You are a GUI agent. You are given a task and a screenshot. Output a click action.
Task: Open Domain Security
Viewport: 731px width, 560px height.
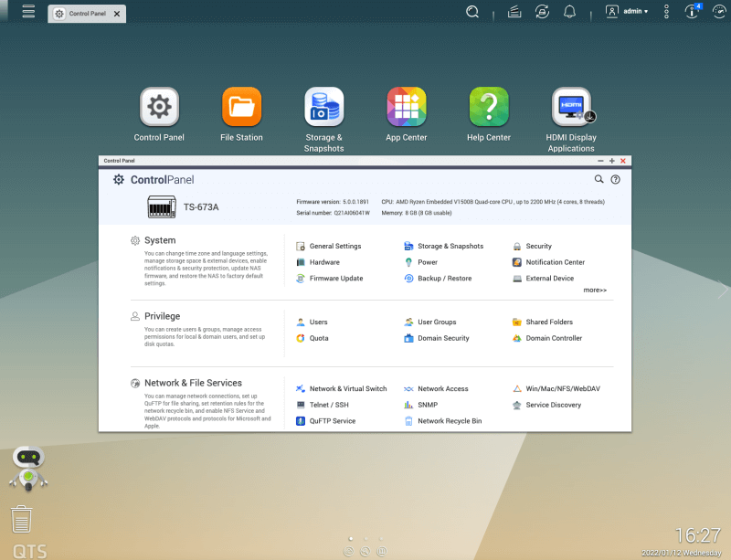point(437,338)
